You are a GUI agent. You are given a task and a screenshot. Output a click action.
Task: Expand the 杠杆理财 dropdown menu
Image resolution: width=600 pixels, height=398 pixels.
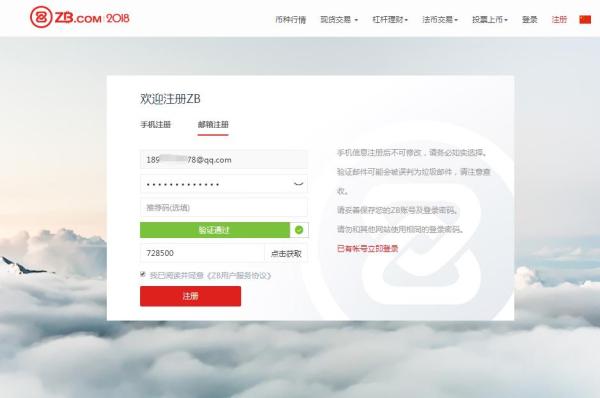tap(390, 20)
